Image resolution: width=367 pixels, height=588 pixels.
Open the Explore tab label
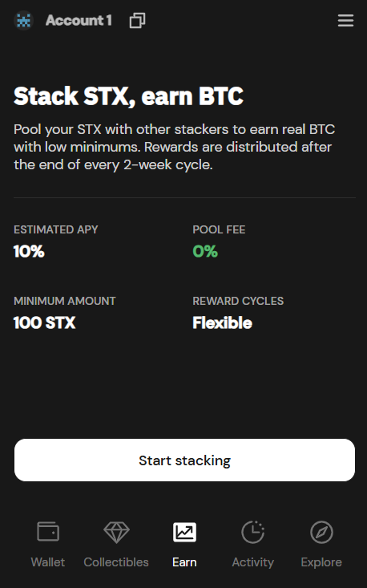click(321, 562)
